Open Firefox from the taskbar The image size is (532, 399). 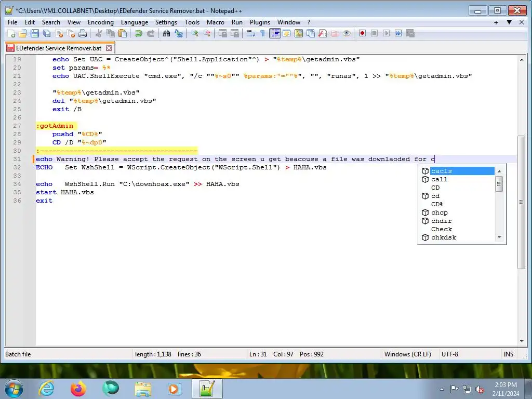point(78,389)
